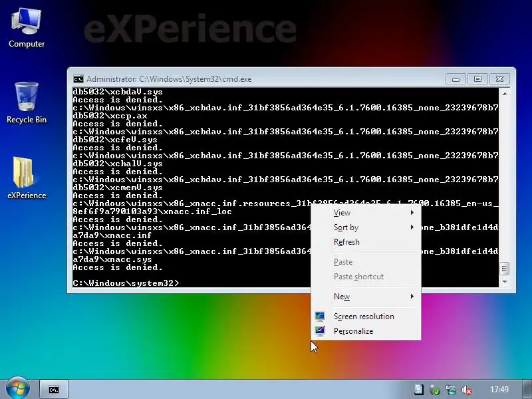Click the muted volume tray icon

click(x=467, y=390)
